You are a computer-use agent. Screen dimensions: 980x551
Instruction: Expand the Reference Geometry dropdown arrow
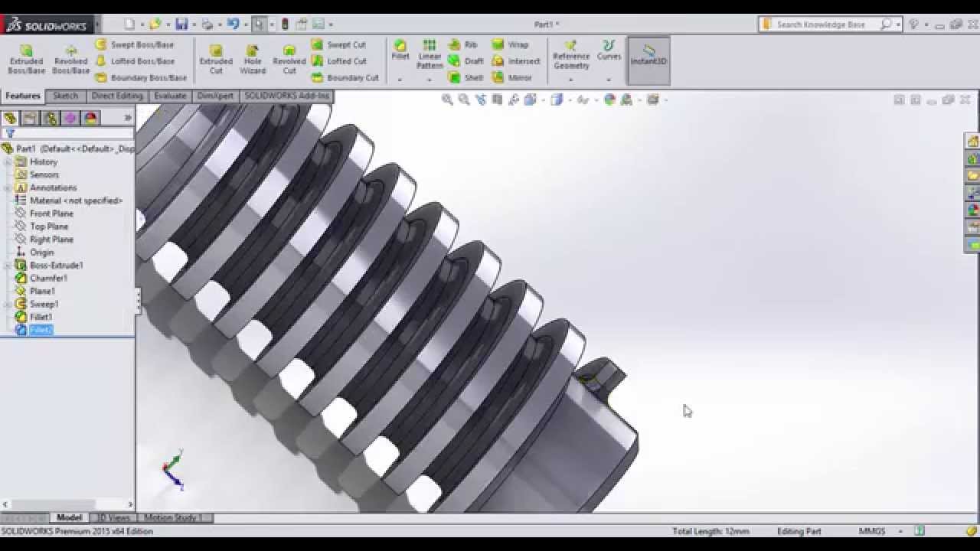[x=570, y=79]
